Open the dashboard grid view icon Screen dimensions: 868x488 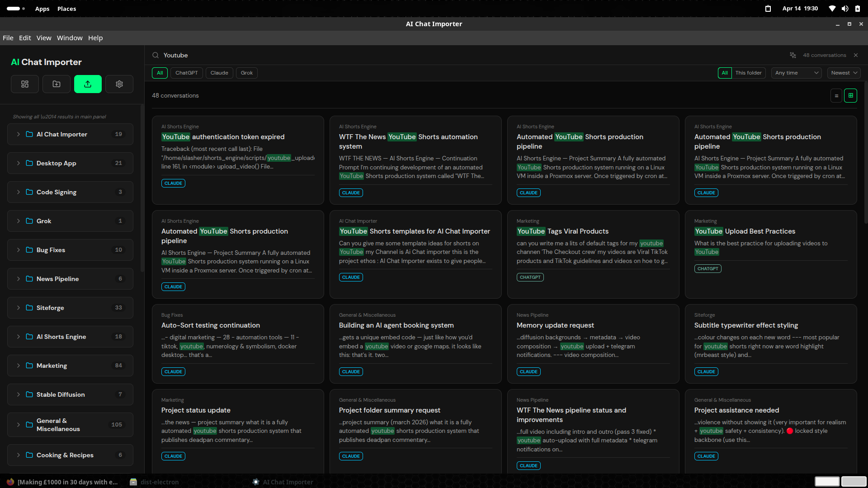pyautogui.click(x=25, y=84)
